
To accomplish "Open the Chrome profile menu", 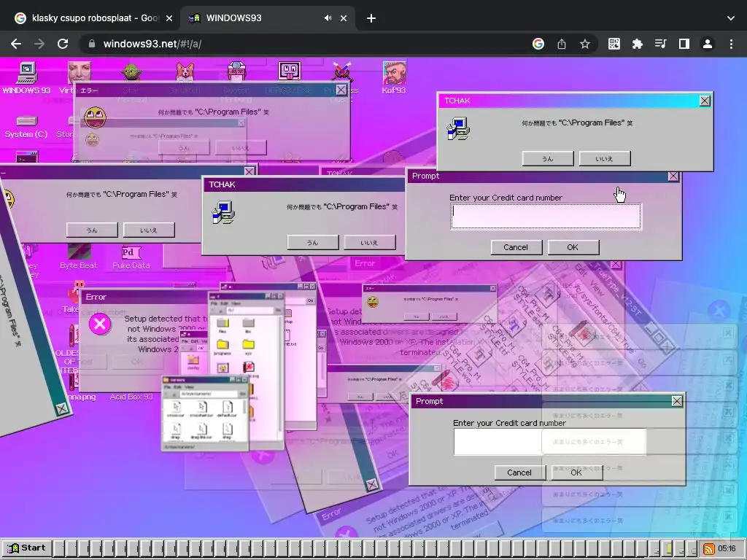I will click(708, 44).
